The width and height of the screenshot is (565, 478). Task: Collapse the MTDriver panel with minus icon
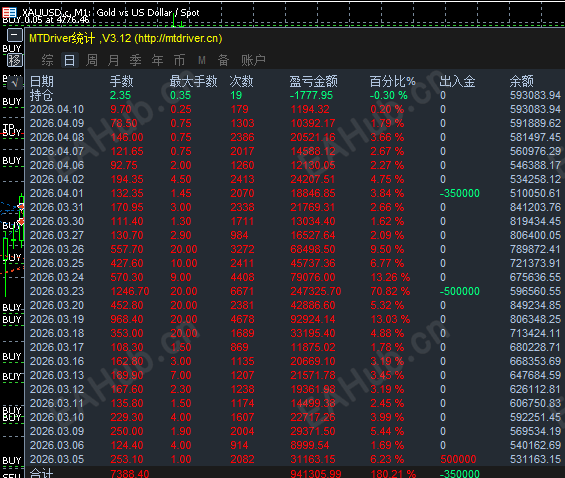[x=14, y=36]
